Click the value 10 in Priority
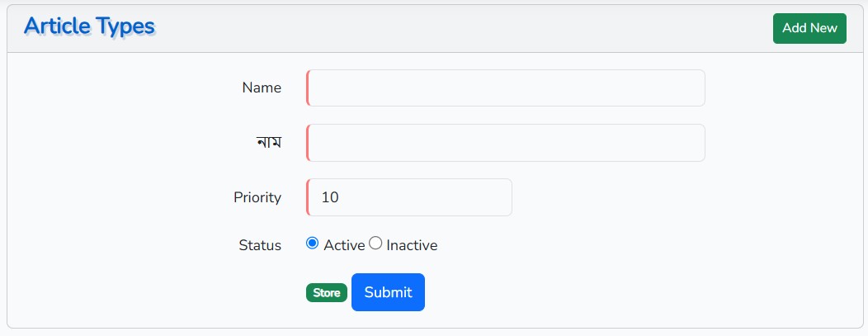The image size is (868, 336). coord(330,197)
